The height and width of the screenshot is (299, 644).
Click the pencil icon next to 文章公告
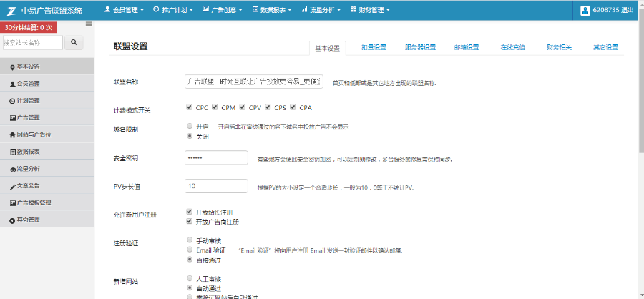click(x=12, y=186)
